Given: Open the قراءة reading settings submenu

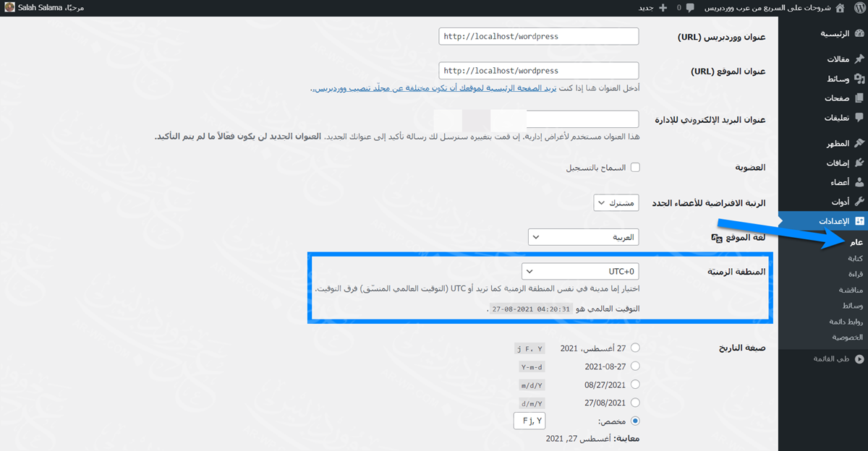Looking at the screenshot, I should coord(855,274).
